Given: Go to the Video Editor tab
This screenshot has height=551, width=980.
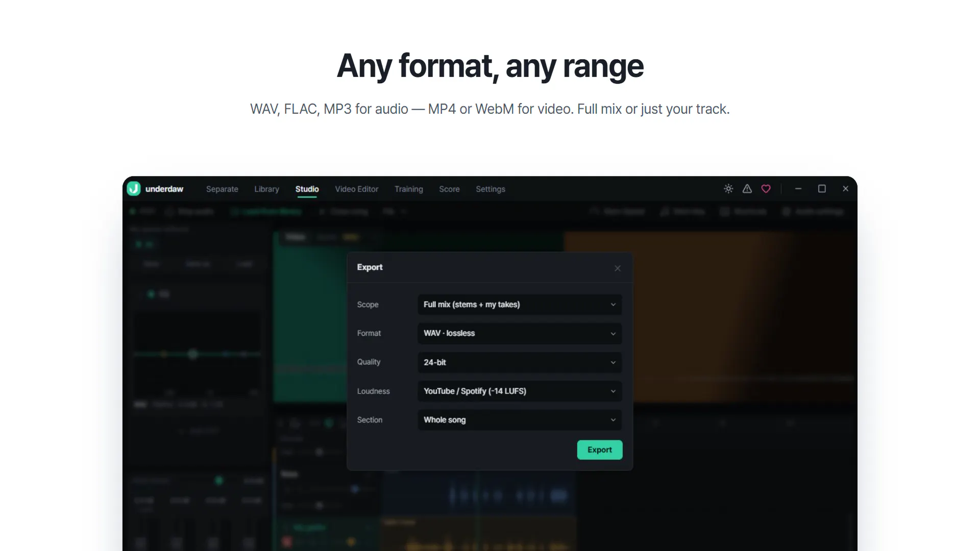Looking at the screenshot, I should (356, 189).
